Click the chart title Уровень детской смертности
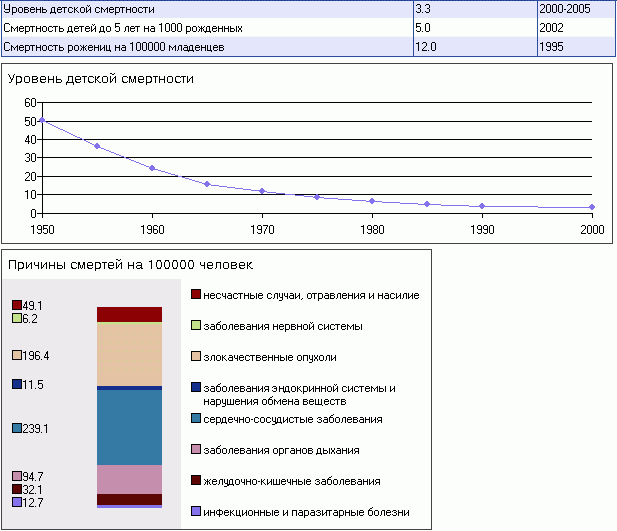 (100, 78)
